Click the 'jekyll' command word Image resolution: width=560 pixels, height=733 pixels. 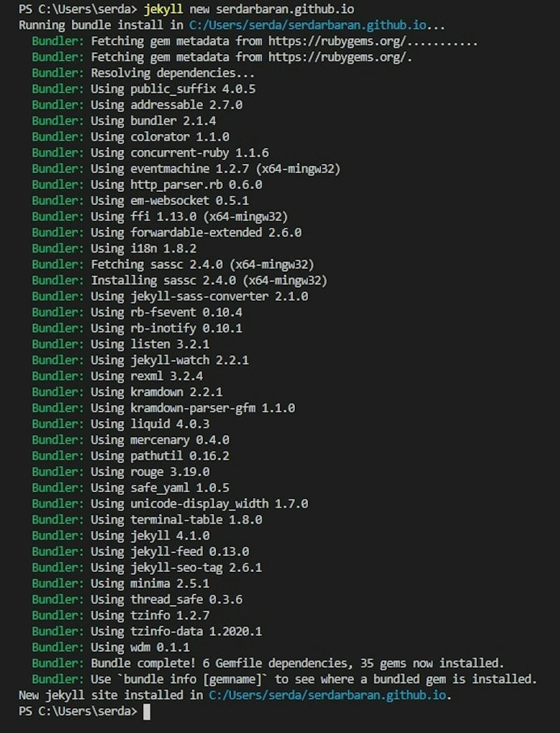[x=163, y=9]
